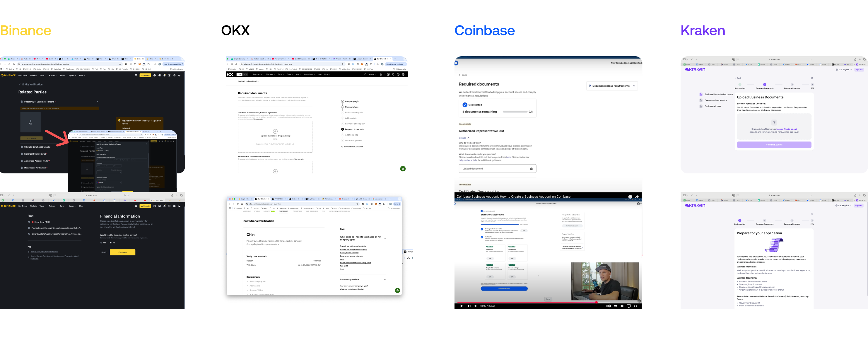Viewport: 868px width, 355px height.
Task: Open the video player settings gear
Action: [x=622, y=306]
